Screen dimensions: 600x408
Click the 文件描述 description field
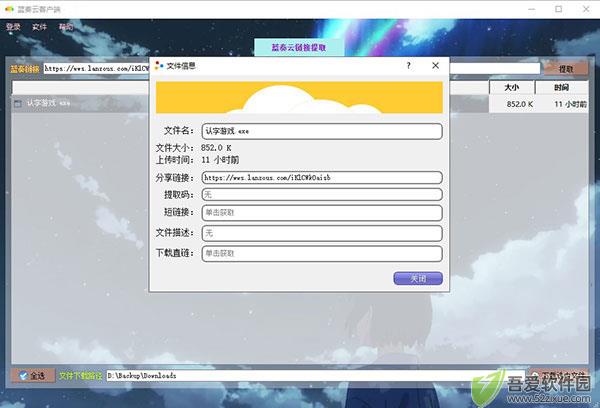click(322, 233)
